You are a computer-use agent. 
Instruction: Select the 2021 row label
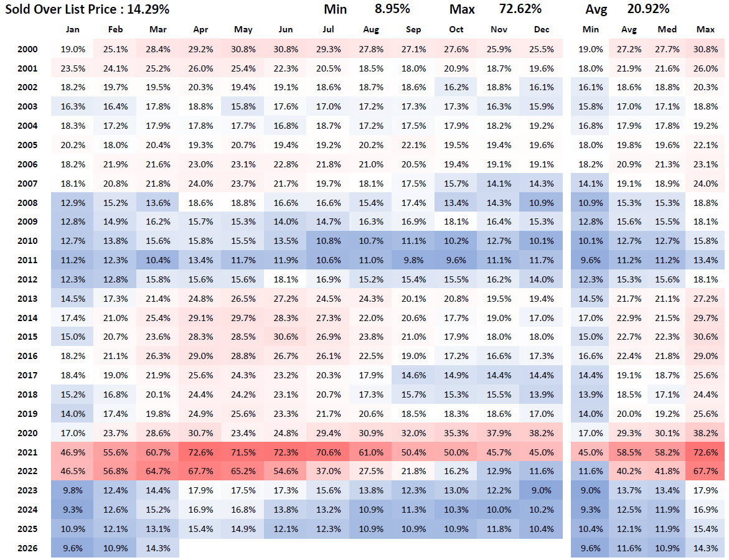coord(27,452)
